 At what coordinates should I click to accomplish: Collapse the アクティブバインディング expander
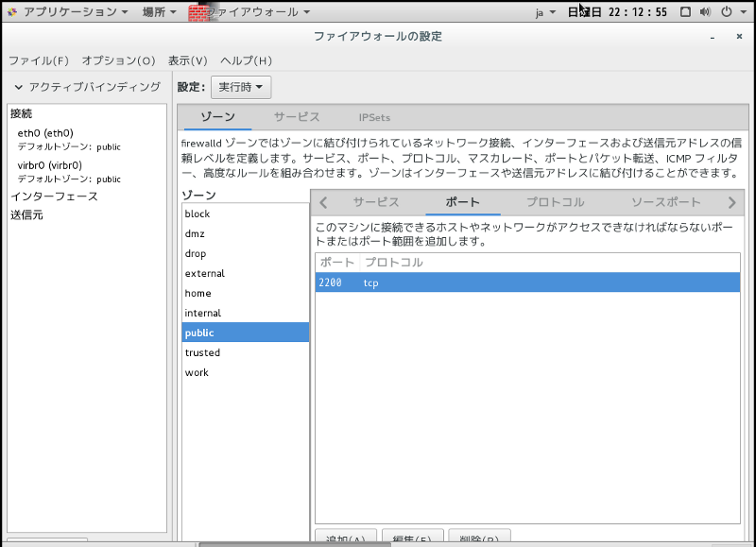(19, 87)
